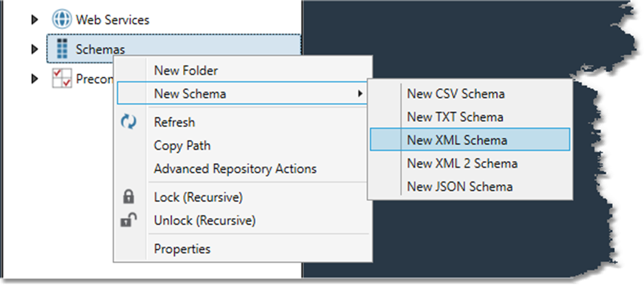
Task: Click Copy Path in context menu
Action: coord(182,146)
